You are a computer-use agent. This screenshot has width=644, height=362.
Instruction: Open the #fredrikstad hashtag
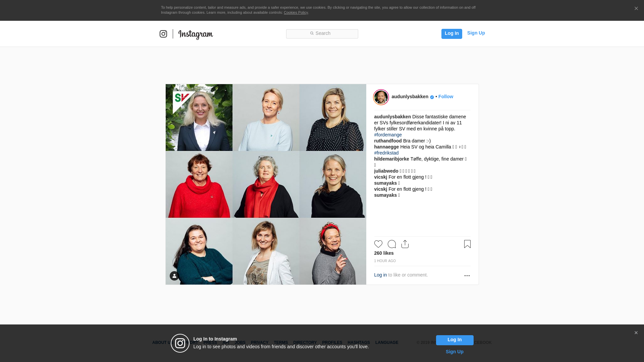[386, 153]
